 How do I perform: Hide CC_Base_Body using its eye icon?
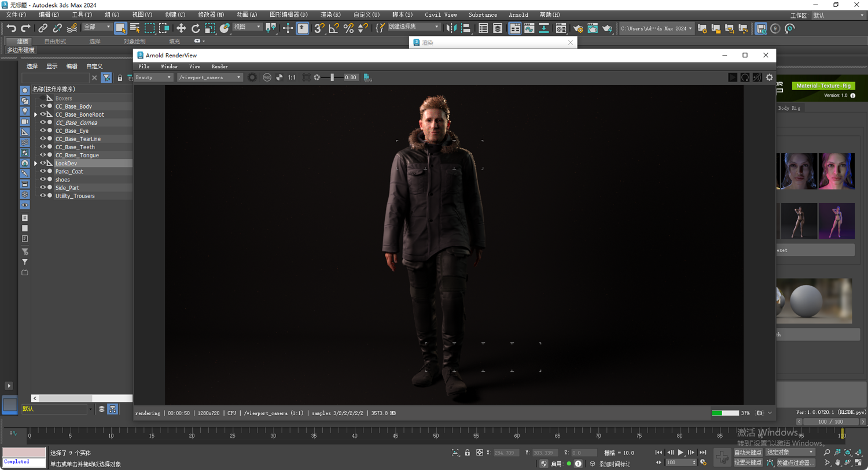[43, 106]
